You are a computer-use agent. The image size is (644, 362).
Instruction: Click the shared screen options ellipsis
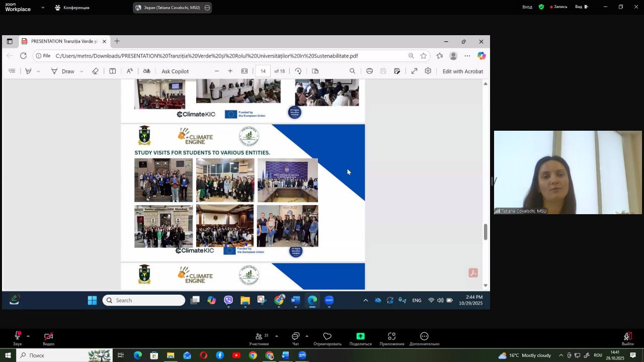pyautogui.click(x=207, y=8)
